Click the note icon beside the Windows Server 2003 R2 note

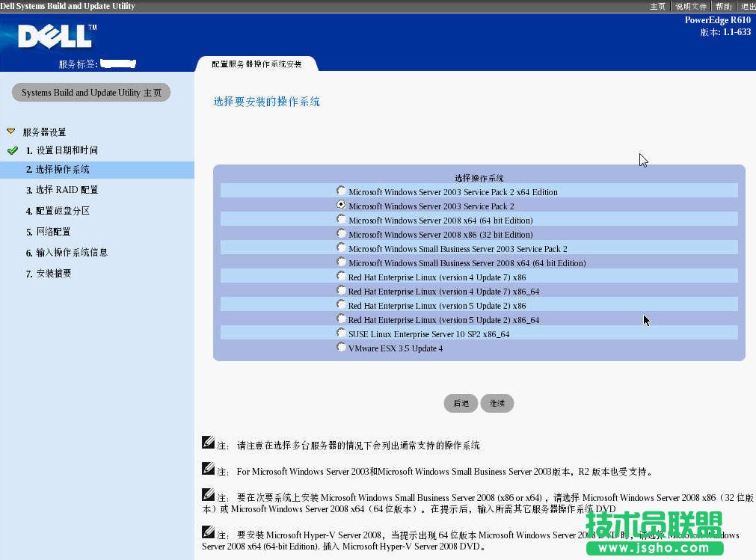click(x=207, y=468)
